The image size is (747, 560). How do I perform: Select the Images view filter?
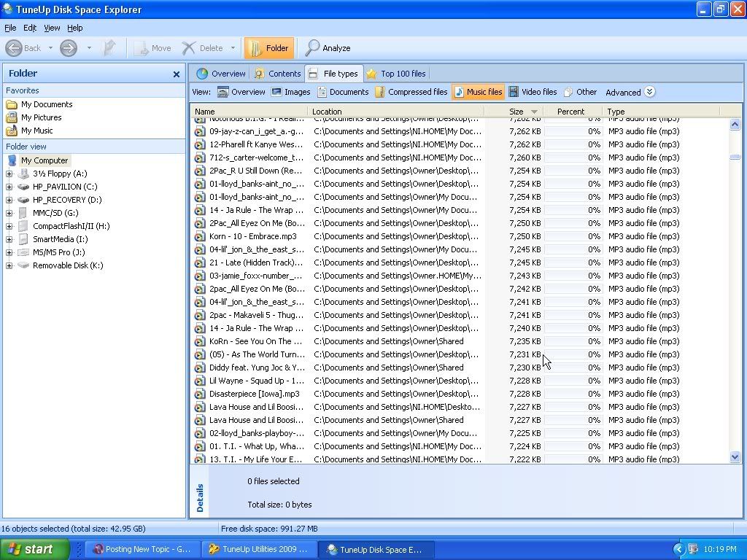[x=290, y=93]
